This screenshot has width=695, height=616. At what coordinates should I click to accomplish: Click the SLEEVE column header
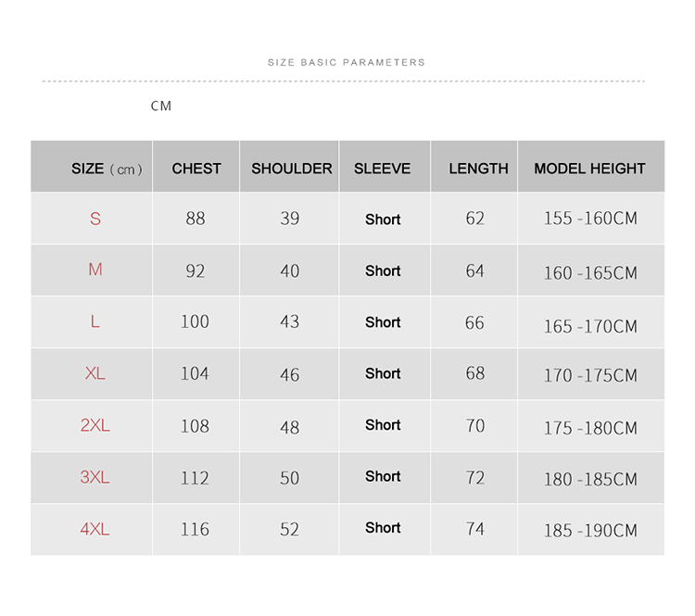(382, 169)
